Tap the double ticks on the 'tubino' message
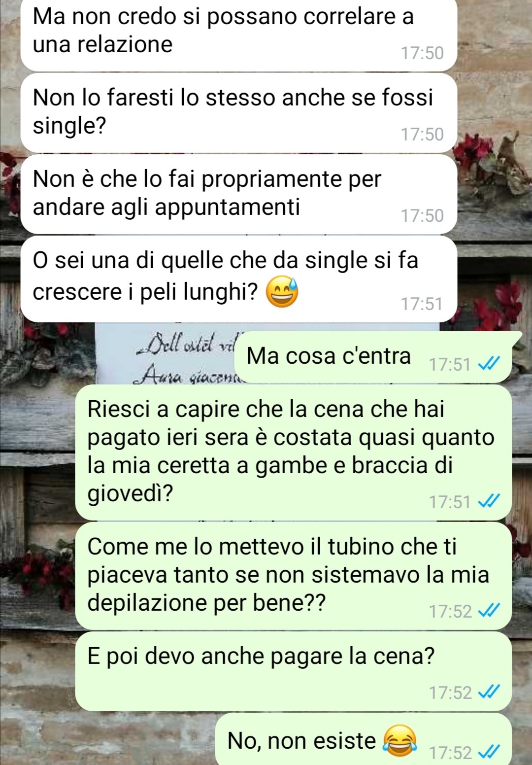 pyautogui.click(x=489, y=611)
